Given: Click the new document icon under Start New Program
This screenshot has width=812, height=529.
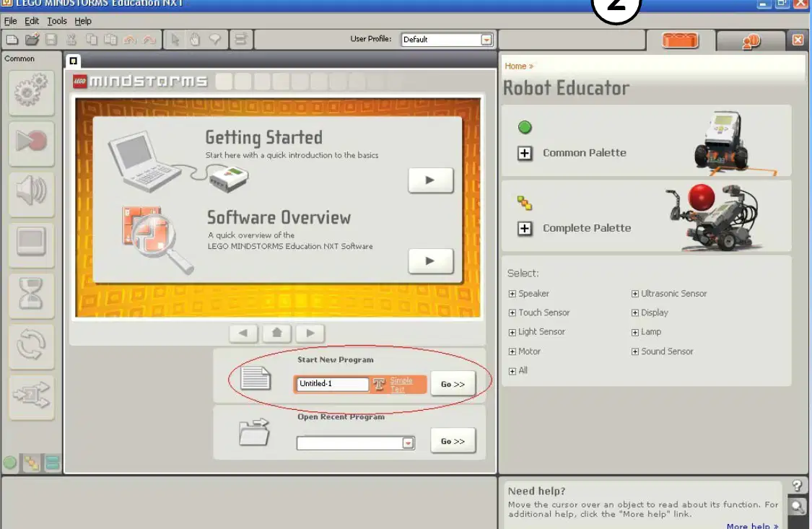Looking at the screenshot, I should [x=256, y=378].
